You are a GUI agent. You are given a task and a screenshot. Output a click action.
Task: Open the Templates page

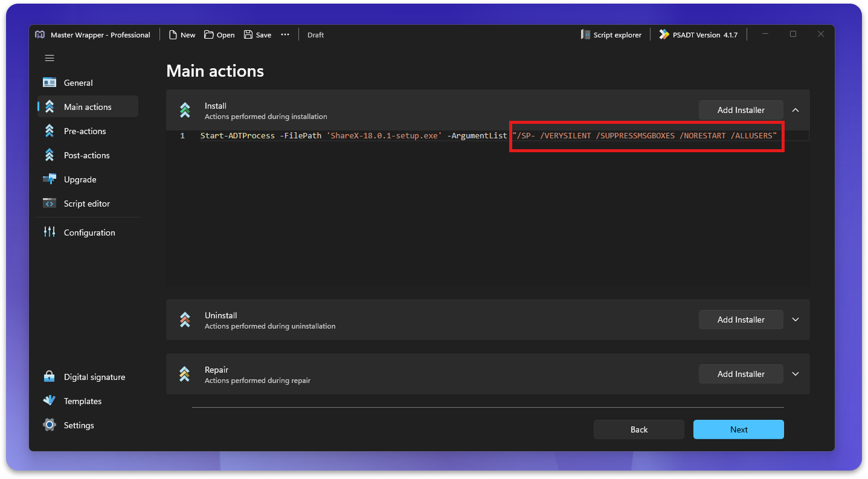click(88, 401)
